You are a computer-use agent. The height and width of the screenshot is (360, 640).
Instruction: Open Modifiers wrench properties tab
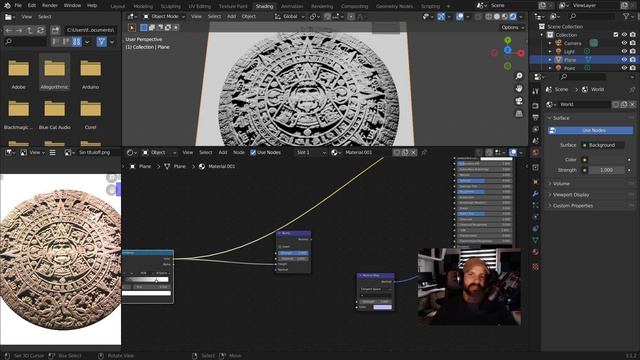tap(536, 193)
